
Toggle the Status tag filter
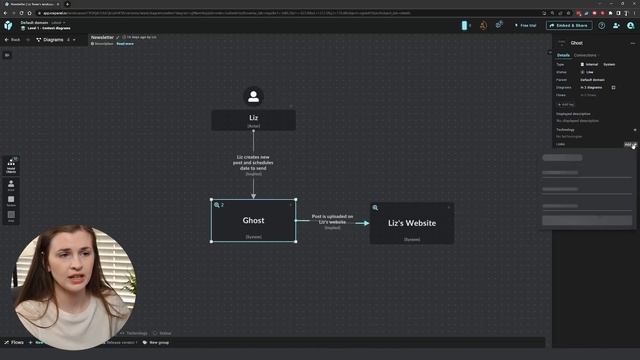pyautogui.click(x=162, y=333)
